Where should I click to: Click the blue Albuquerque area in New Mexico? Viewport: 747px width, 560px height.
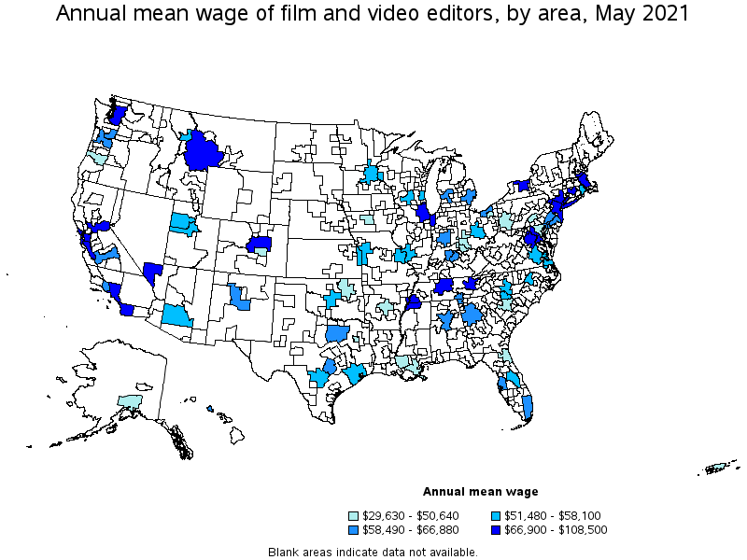(x=240, y=298)
